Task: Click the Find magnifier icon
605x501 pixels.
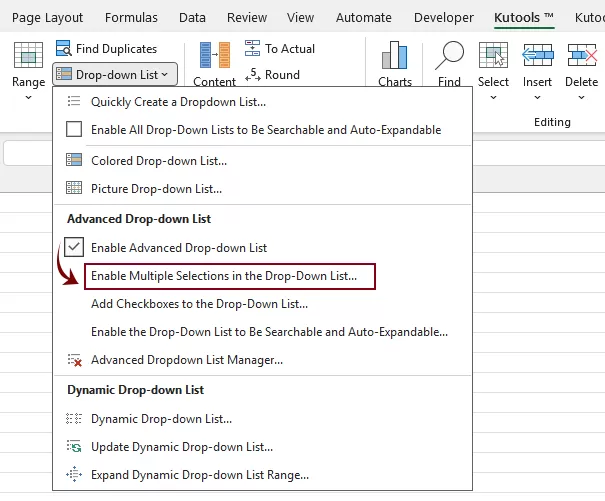Action: tap(450, 55)
